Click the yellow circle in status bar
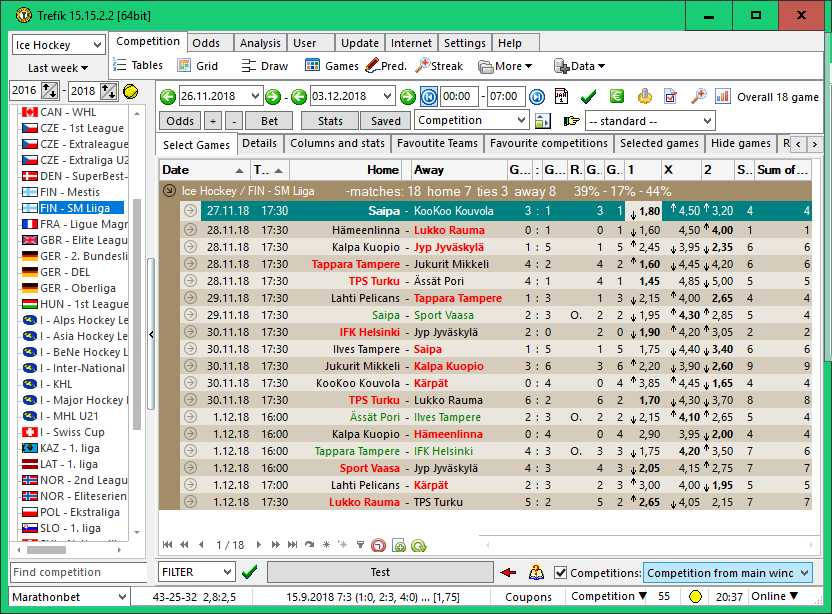The image size is (832, 614). [x=693, y=597]
